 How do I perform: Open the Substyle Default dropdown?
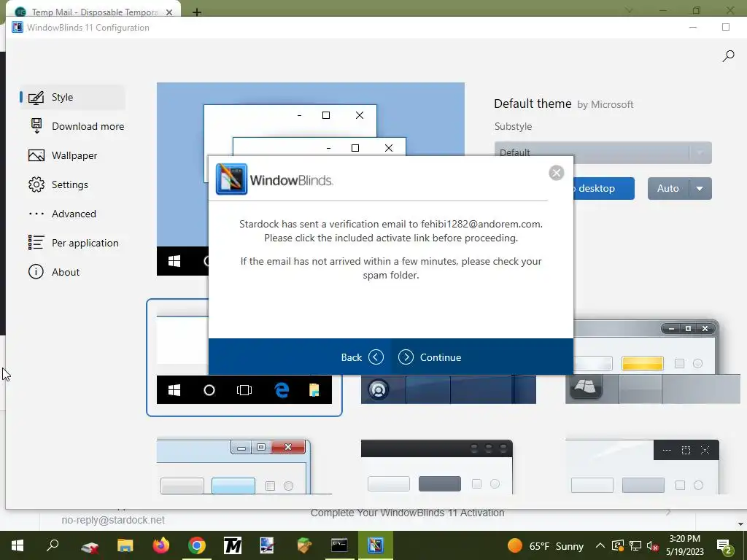pyautogui.click(x=603, y=152)
